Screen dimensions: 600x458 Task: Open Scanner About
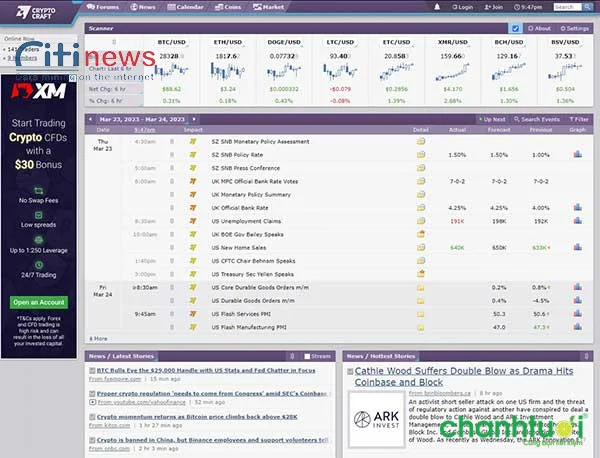tap(540, 28)
